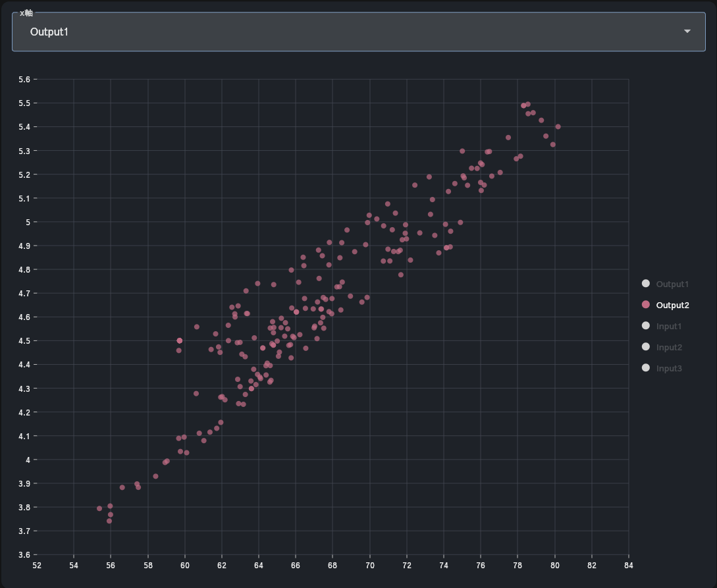Image resolution: width=717 pixels, height=588 pixels.
Task: Click the y-axis tick label "4.9"
Action: click(25, 246)
